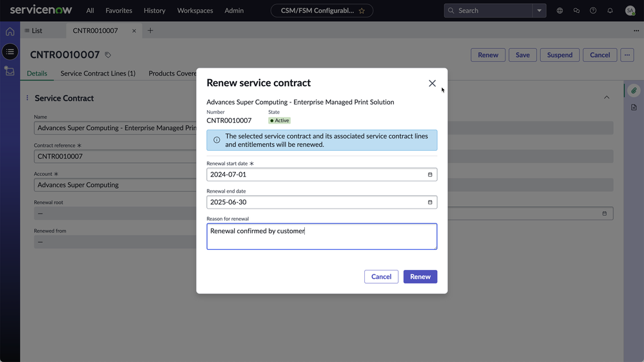Click the Contract reference field
644x362 pixels.
tap(115, 157)
